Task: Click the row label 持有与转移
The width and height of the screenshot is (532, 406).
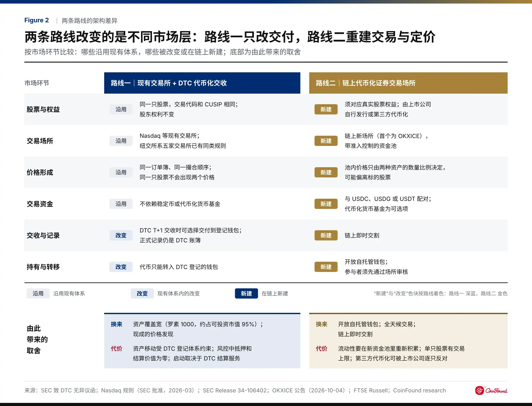Action: click(x=43, y=267)
